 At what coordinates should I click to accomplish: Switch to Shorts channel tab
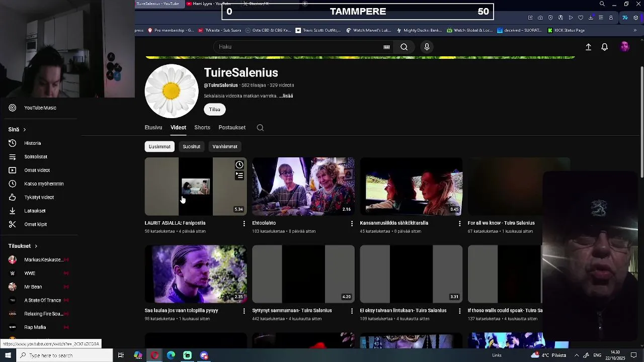(202, 128)
